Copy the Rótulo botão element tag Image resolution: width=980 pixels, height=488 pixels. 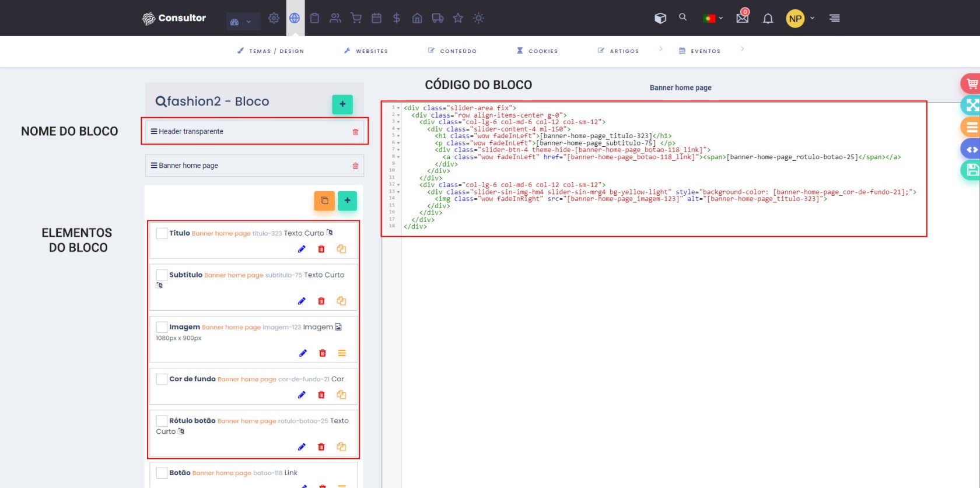click(341, 447)
